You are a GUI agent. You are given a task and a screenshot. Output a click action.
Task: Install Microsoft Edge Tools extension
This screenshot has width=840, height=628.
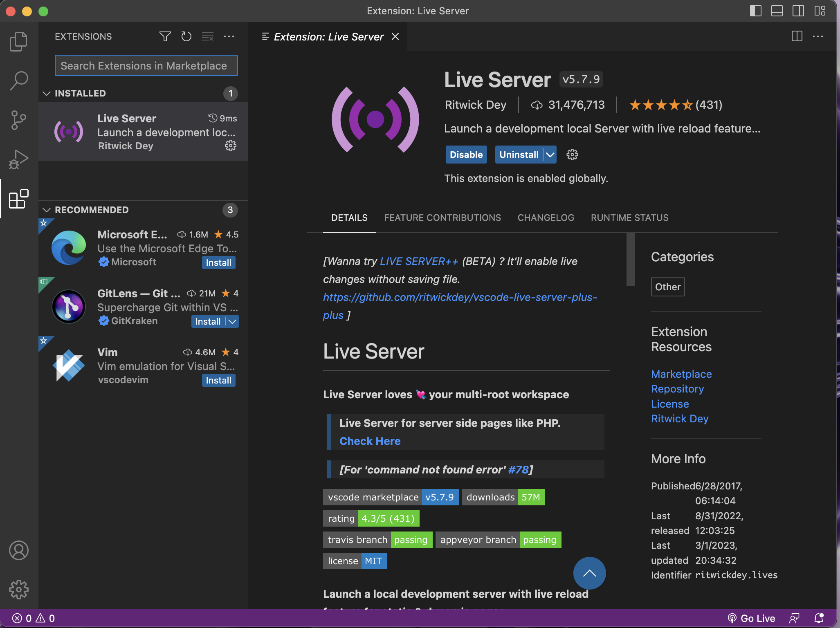coord(218,262)
